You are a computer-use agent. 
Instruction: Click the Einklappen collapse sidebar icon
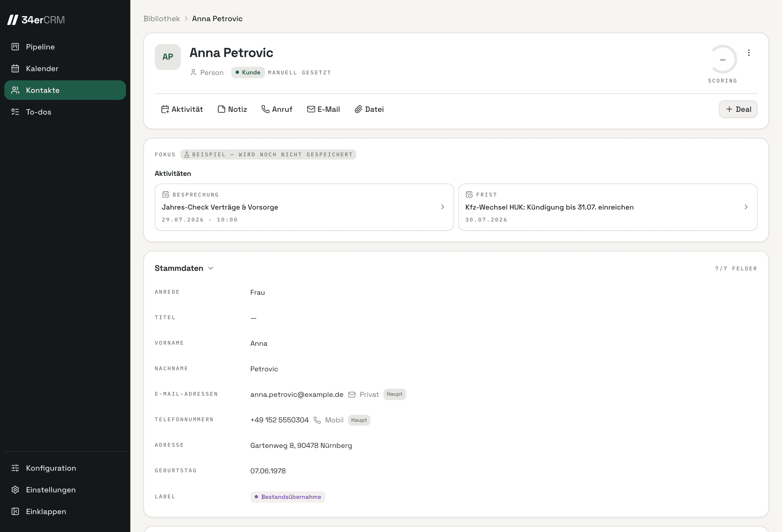[15, 511]
